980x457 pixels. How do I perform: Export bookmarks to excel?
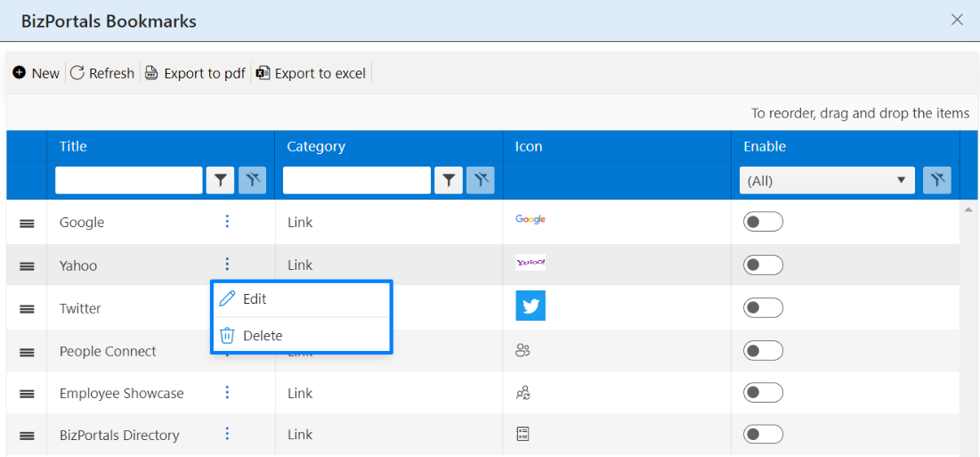click(311, 73)
